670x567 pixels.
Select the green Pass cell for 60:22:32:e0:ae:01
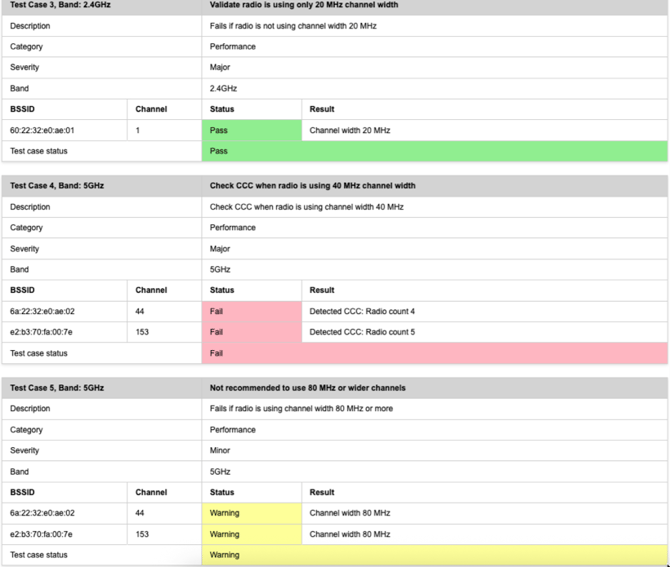coord(251,130)
